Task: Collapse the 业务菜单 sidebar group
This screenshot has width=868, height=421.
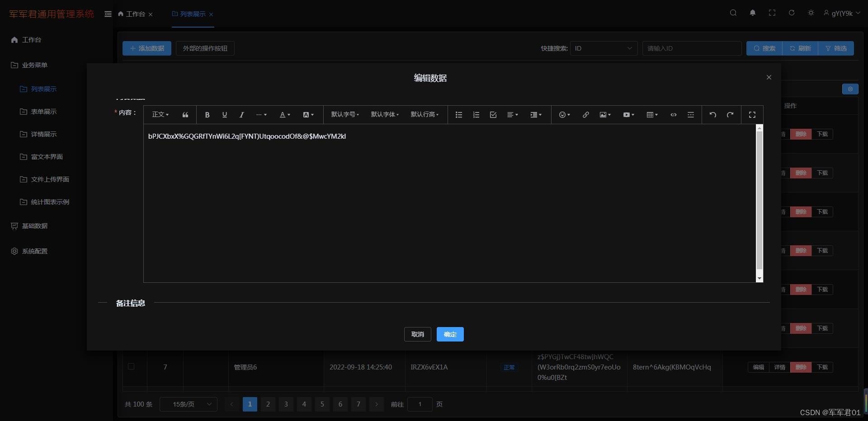Action: click(30, 65)
